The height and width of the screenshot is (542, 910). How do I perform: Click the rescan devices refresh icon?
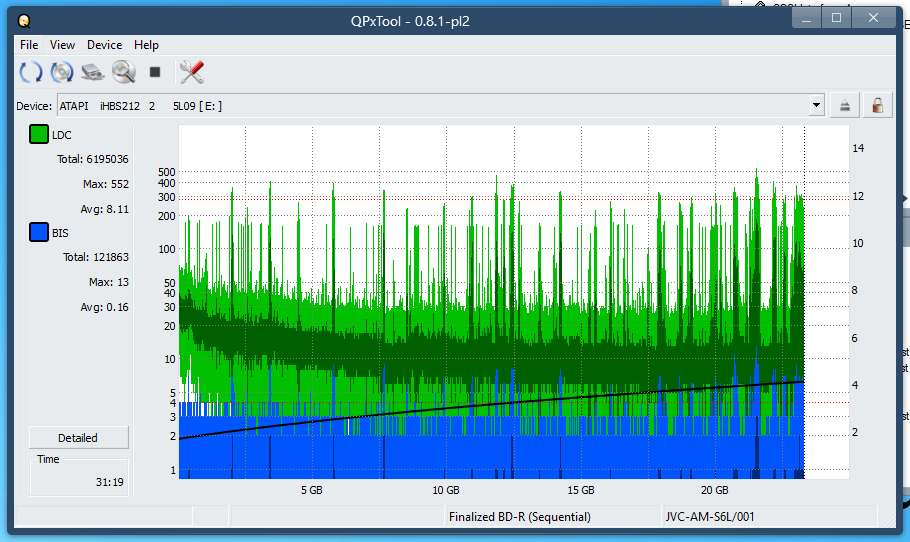tap(31, 72)
